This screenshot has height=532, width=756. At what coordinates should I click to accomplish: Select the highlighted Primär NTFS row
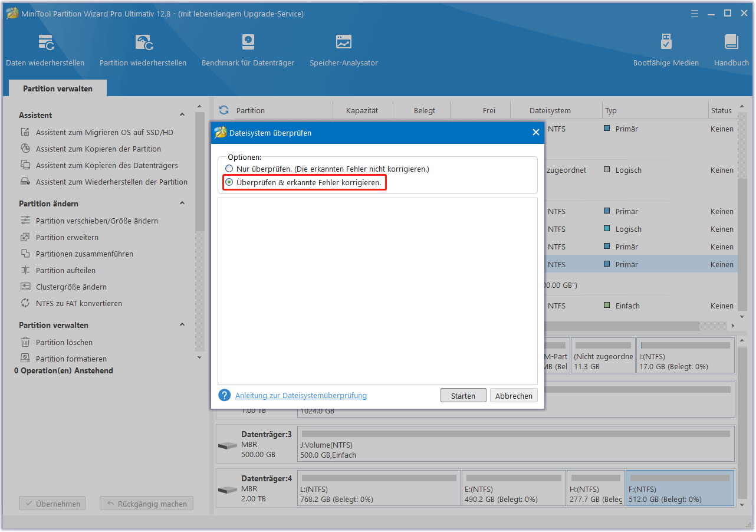641,265
